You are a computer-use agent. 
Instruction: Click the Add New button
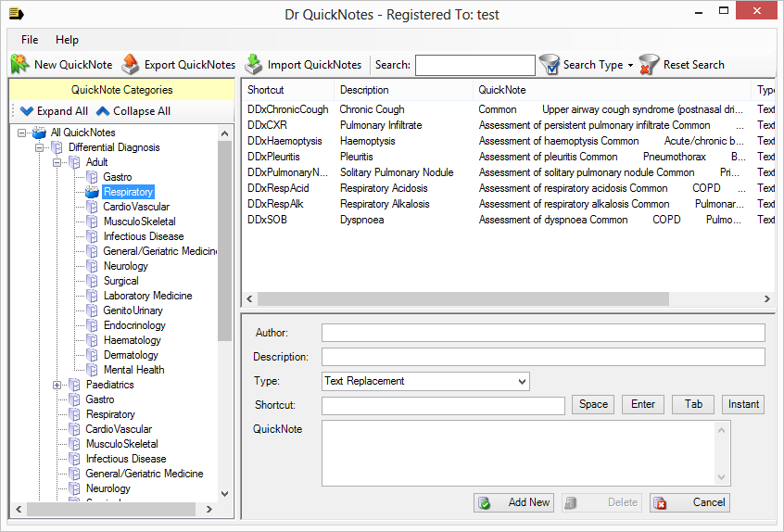[513, 503]
